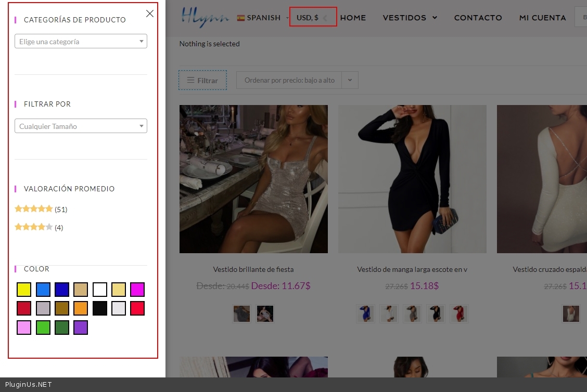This screenshot has height=392, width=587.
Task: Open 'Vestido de manga larga escote en v' link
Action: click(x=412, y=269)
